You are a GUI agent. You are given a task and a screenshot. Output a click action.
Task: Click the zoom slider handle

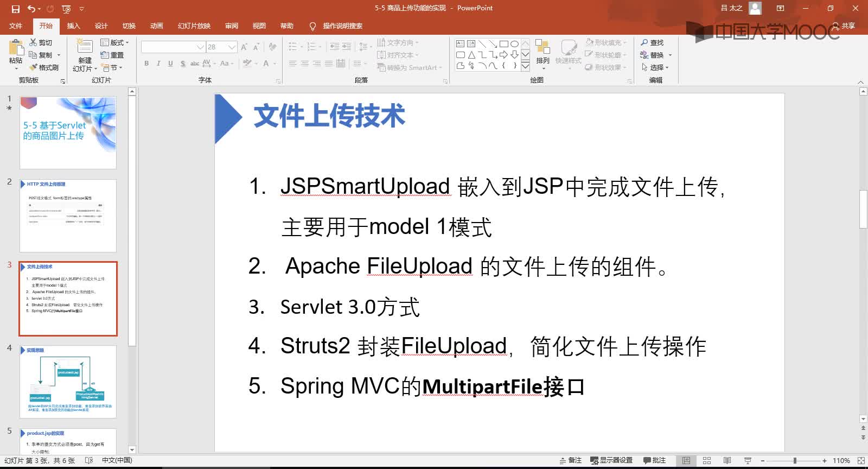[795, 460]
